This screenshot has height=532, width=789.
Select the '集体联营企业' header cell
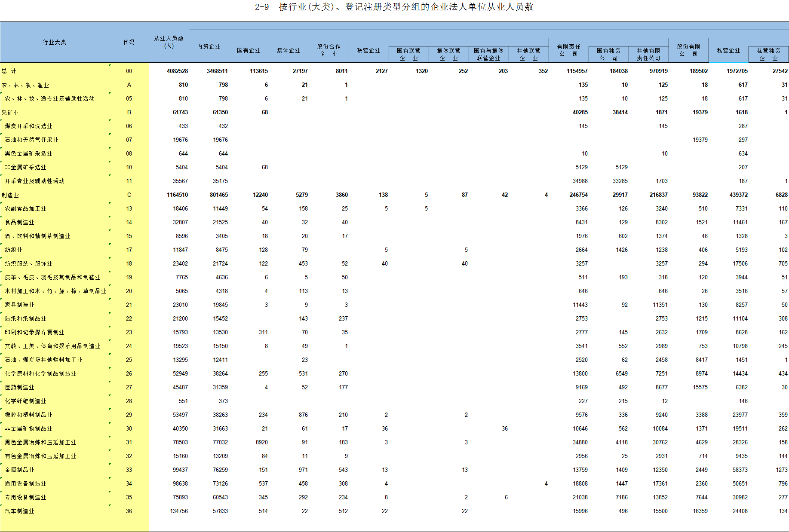click(x=449, y=55)
